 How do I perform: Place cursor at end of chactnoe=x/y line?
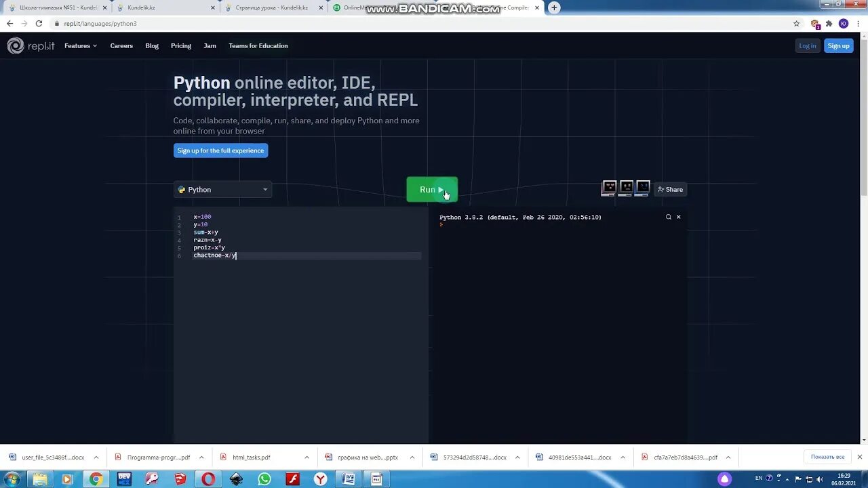tap(237, 256)
